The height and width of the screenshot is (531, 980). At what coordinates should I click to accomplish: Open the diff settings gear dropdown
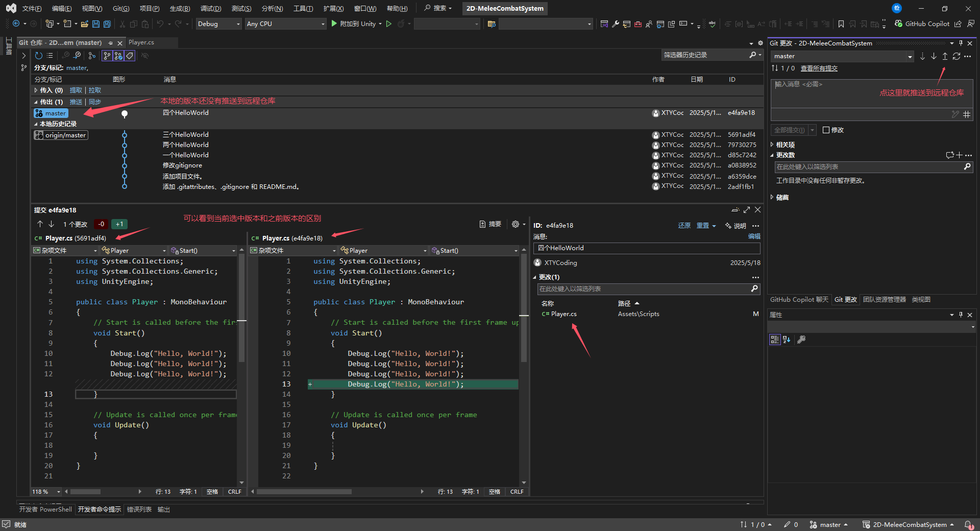tap(518, 224)
